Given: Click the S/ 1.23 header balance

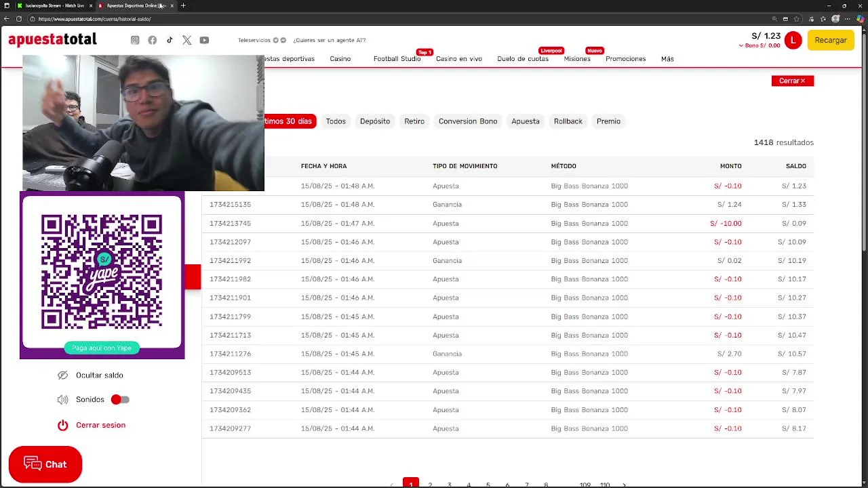Looking at the screenshot, I should [x=766, y=36].
